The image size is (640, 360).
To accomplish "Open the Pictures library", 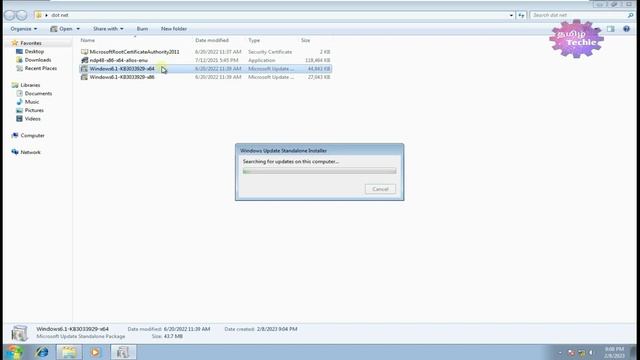I will coord(34,110).
